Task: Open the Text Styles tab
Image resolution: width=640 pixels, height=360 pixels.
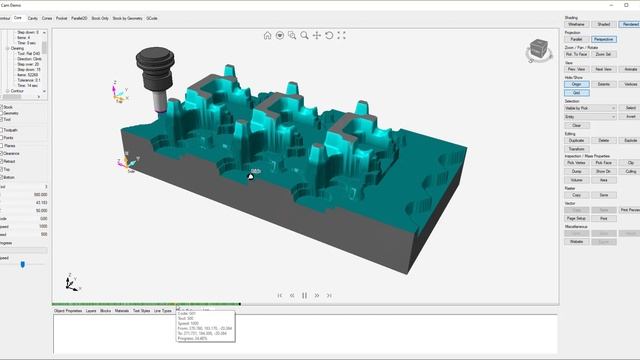Action: coord(141,311)
